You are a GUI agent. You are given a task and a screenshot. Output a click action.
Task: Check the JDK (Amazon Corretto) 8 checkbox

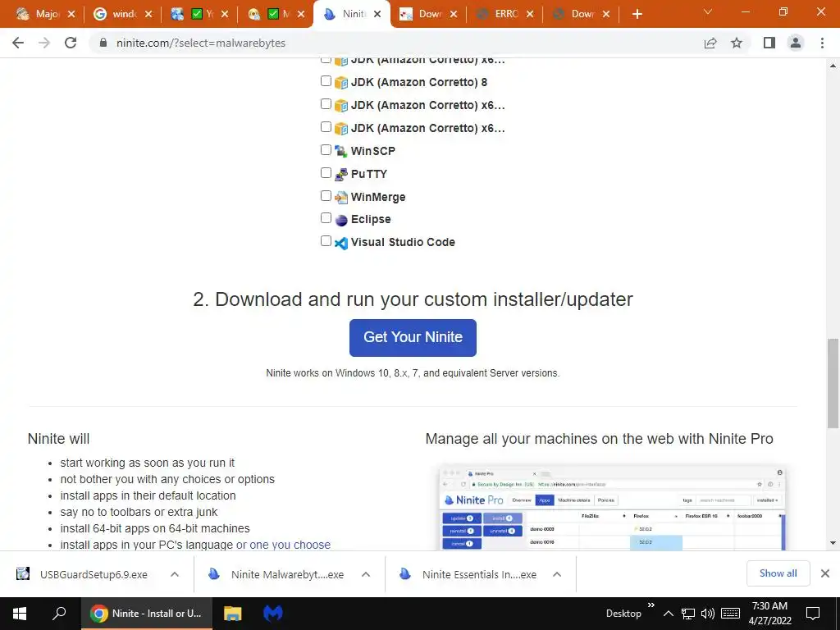326,81
